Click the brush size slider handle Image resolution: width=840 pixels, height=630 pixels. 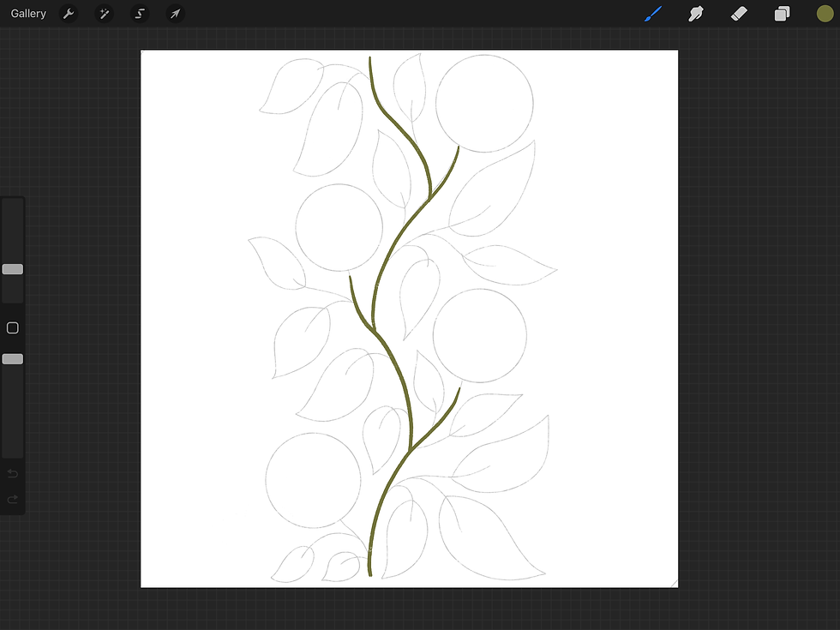tap(12, 269)
